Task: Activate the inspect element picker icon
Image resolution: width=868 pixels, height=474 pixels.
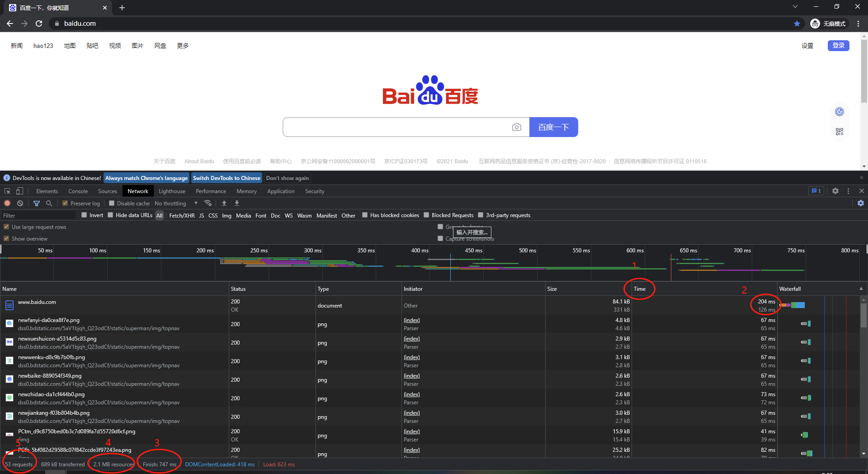Action: (8, 191)
